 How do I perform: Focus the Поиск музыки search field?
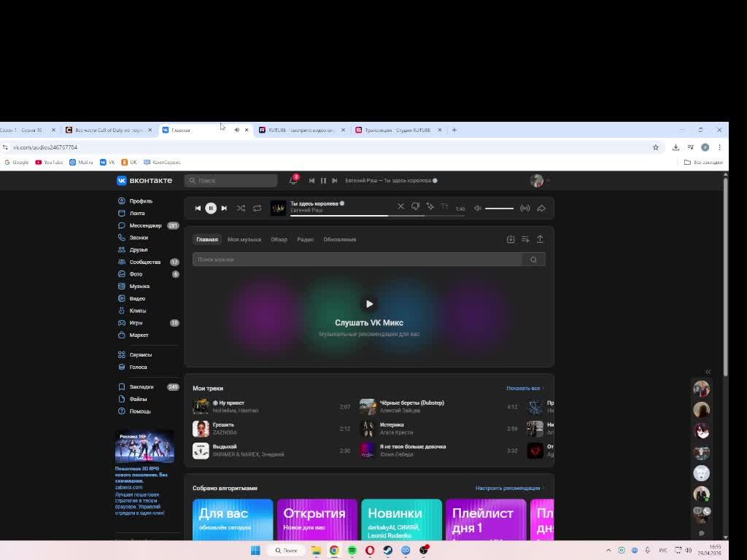(357, 260)
